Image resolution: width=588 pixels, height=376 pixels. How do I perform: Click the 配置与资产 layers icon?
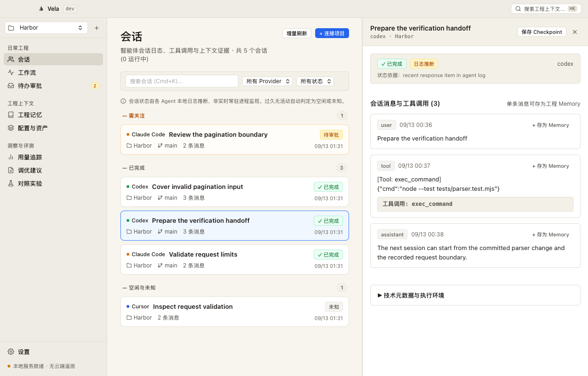pyautogui.click(x=11, y=128)
